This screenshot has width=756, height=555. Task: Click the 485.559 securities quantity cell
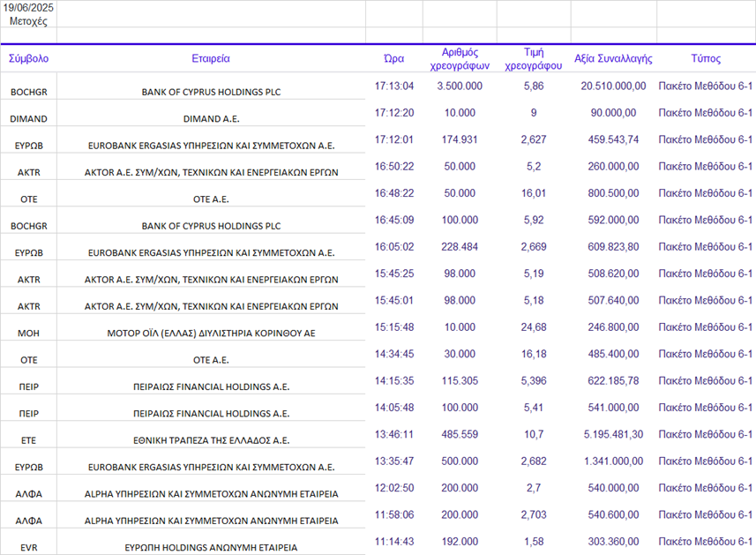click(x=460, y=435)
